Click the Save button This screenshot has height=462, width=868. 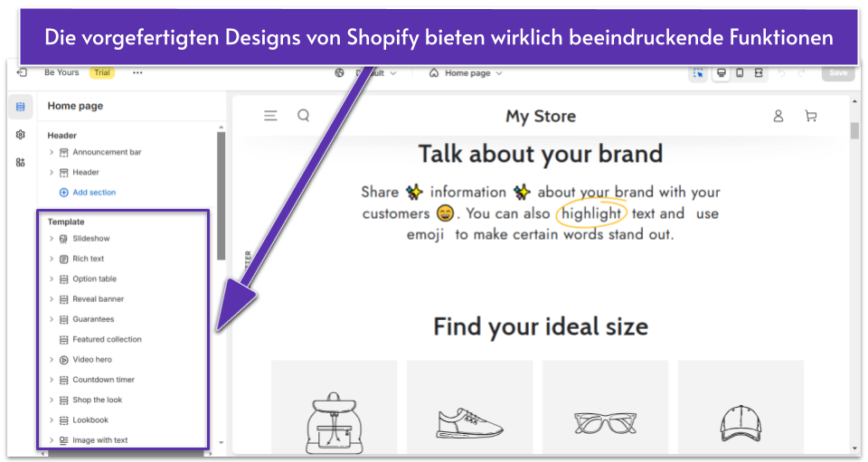(838, 72)
